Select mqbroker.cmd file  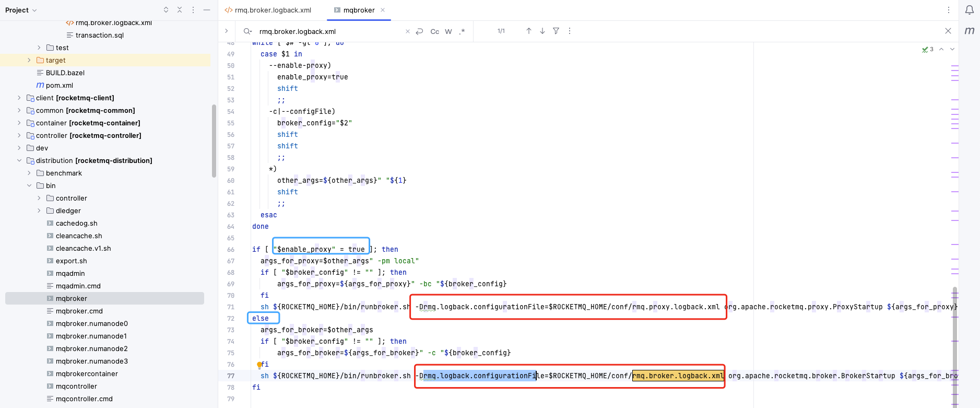click(x=79, y=311)
